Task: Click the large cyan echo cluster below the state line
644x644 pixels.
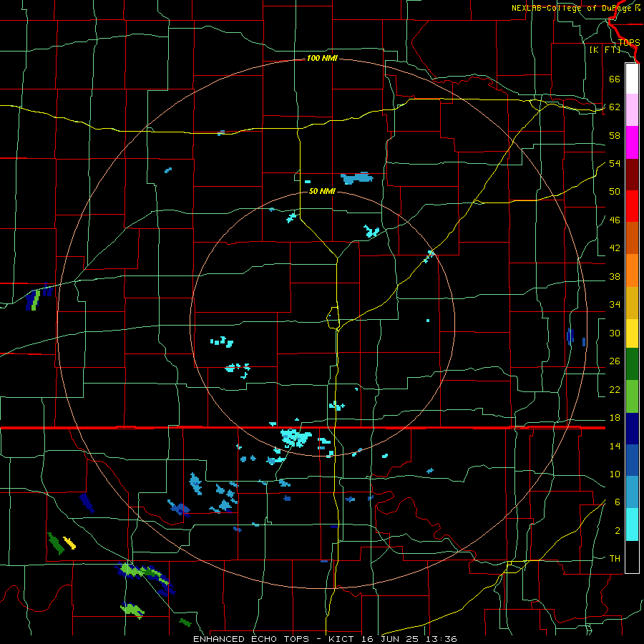Action: pyautogui.click(x=296, y=438)
